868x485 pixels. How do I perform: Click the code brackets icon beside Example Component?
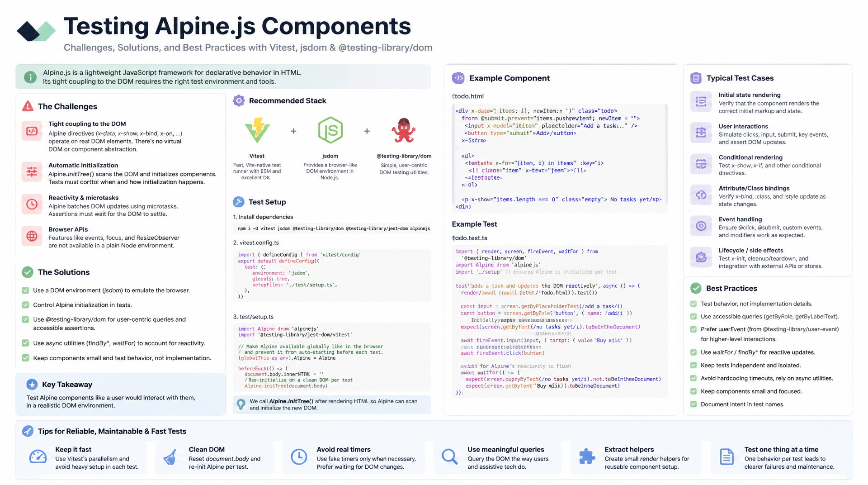pyautogui.click(x=458, y=78)
